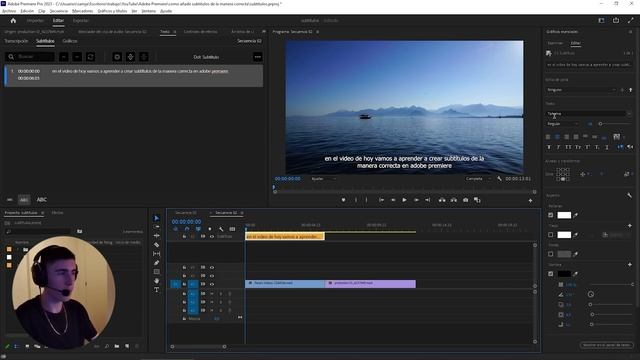Switch to Transcripción tab
The image size is (640, 360).
pyautogui.click(x=16, y=41)
